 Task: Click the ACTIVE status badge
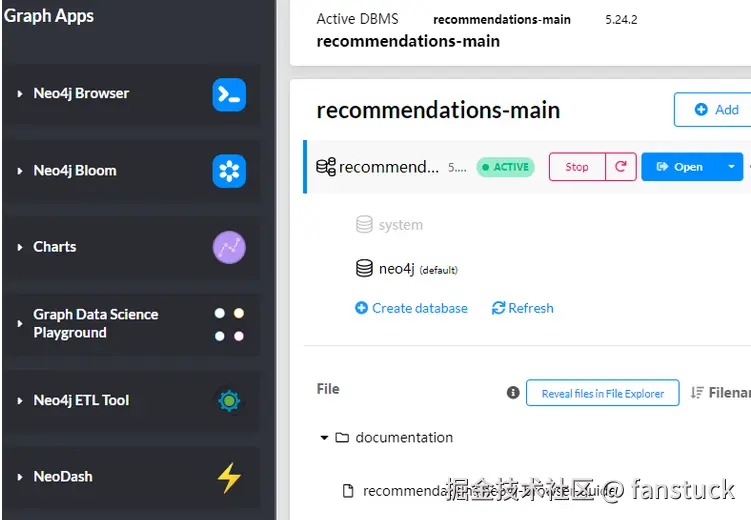click(x=505, y=167)
